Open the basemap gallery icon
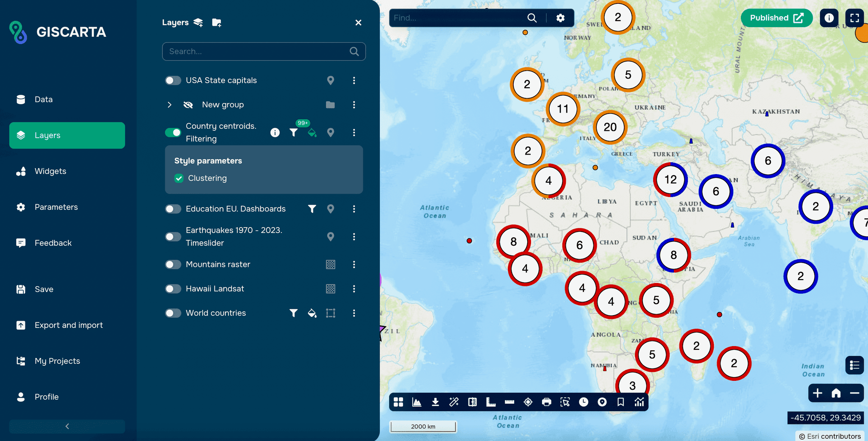 tap(398, 402)
